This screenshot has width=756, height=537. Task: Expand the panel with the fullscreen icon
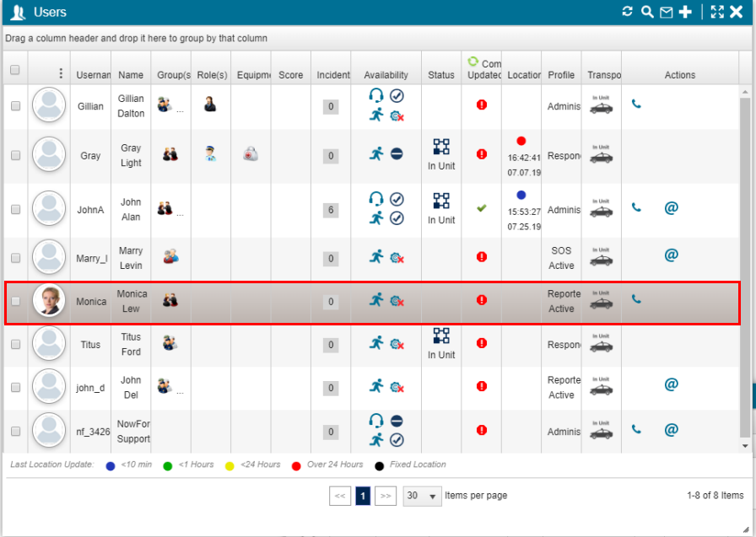[717, 12]
